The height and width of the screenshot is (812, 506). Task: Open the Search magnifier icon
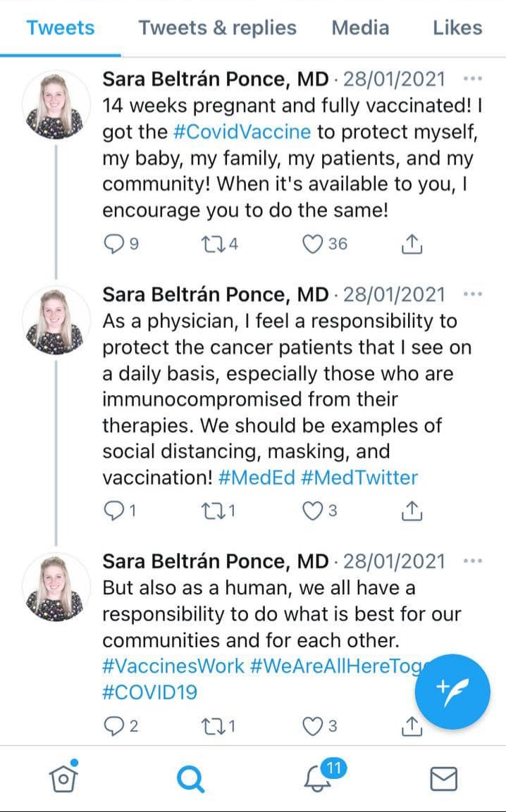coord(190,779)
